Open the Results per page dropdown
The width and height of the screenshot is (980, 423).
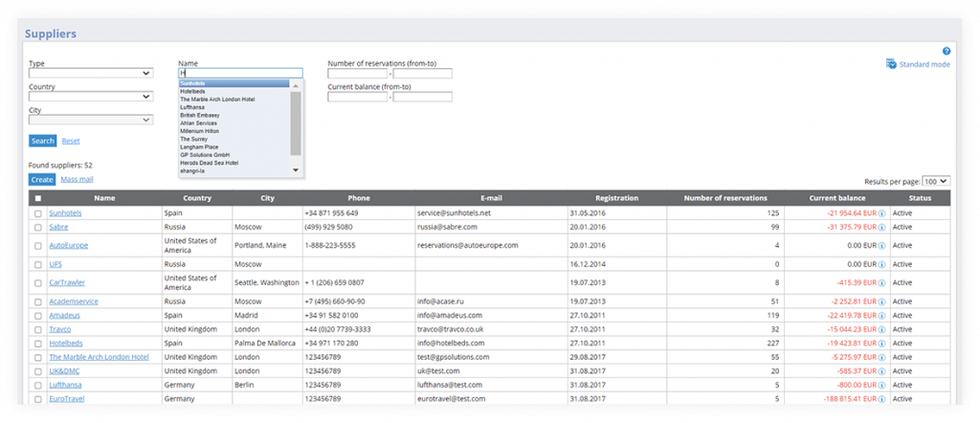[937, 180]
